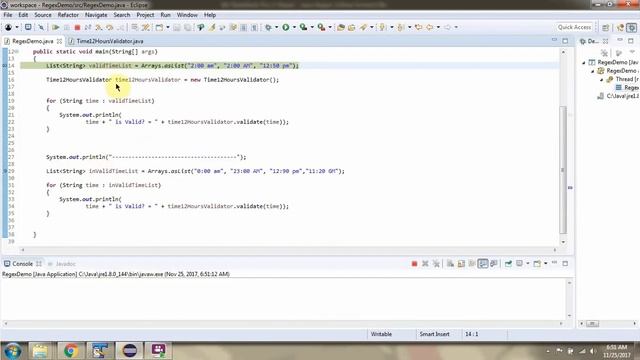Toggle Word Wrap in Console toolbar
The width and height of the screenshot is (640, 360).
[472, 264]
